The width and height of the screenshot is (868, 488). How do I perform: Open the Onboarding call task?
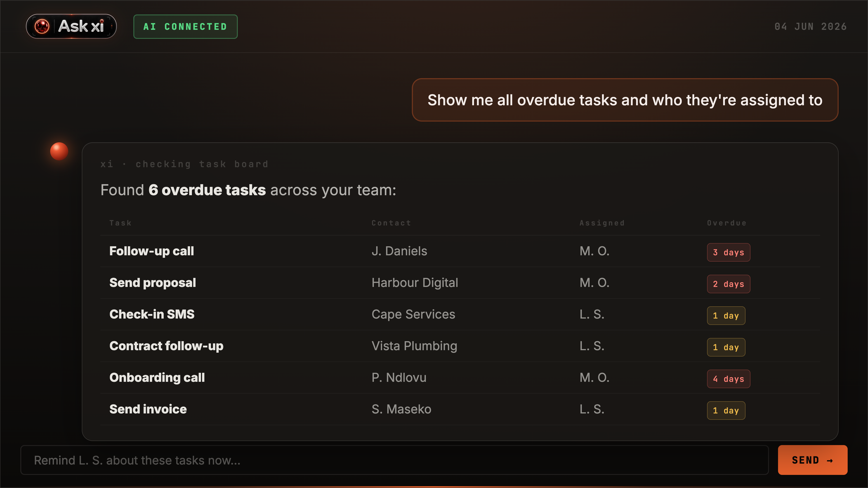157,378
